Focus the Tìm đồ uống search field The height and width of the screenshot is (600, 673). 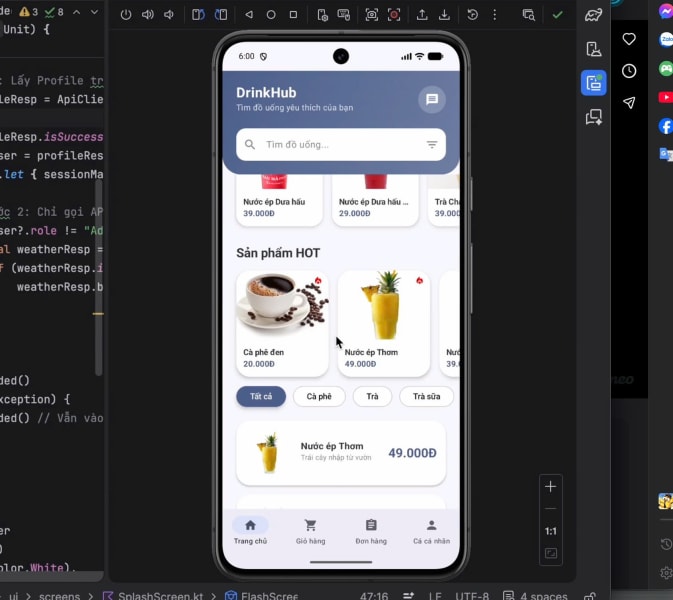[340, 145]
